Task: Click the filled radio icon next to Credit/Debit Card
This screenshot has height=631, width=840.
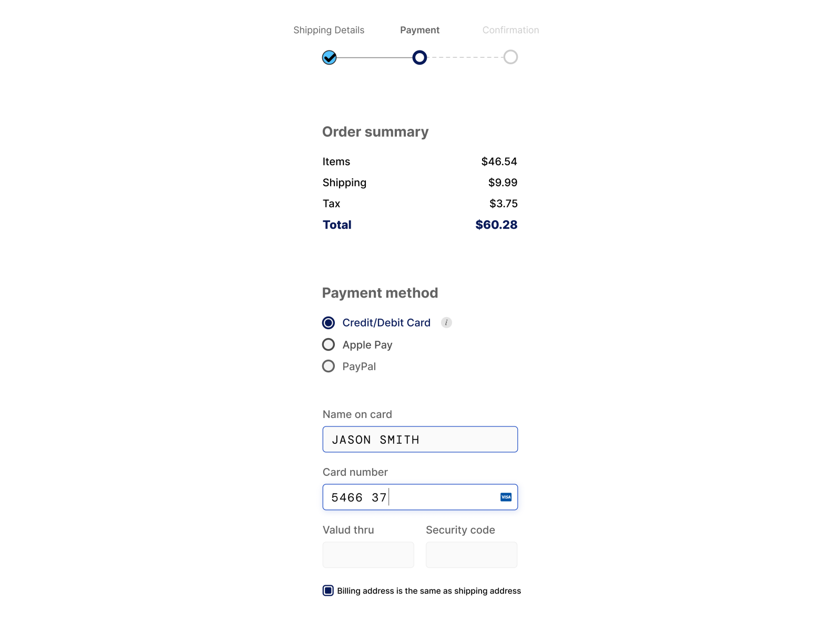Action: point(329,322)
